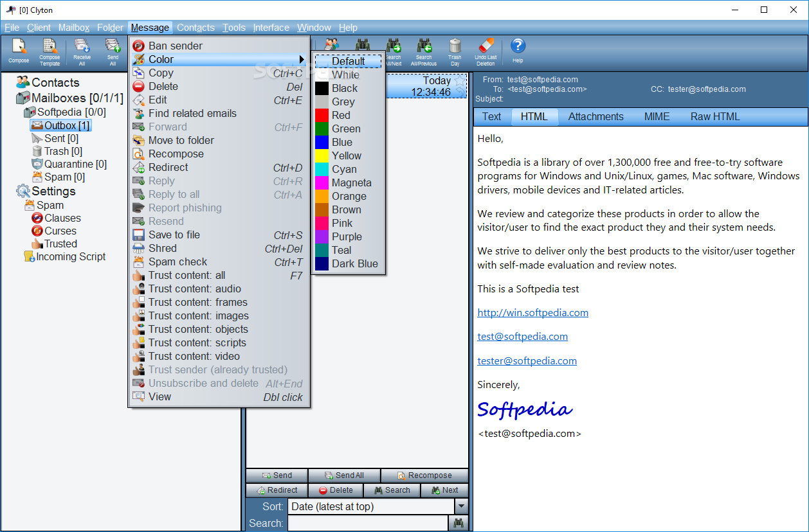Choose Delete from the Message menu
The image size is (809, 532).
click(219, 86)
